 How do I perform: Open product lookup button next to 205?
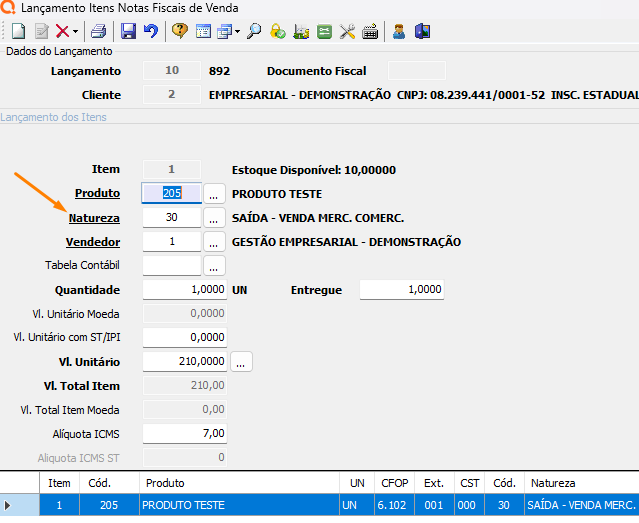pyautogui.click(x=215, y=193)
